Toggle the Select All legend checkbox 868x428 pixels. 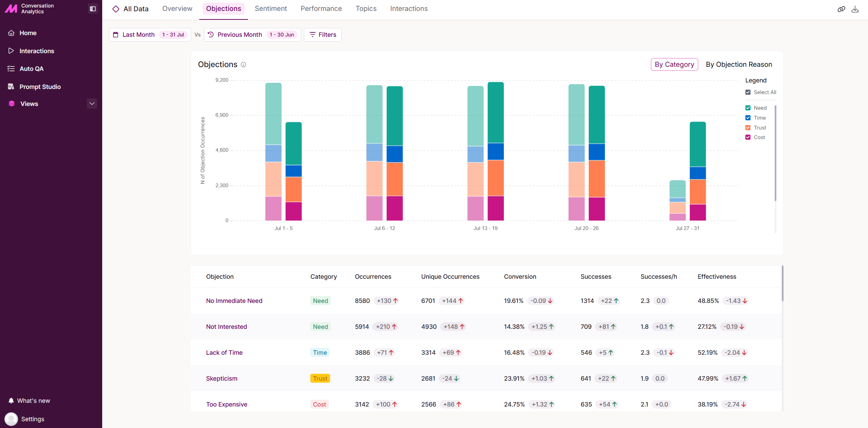pyautogui.click(x=748, y=92)
